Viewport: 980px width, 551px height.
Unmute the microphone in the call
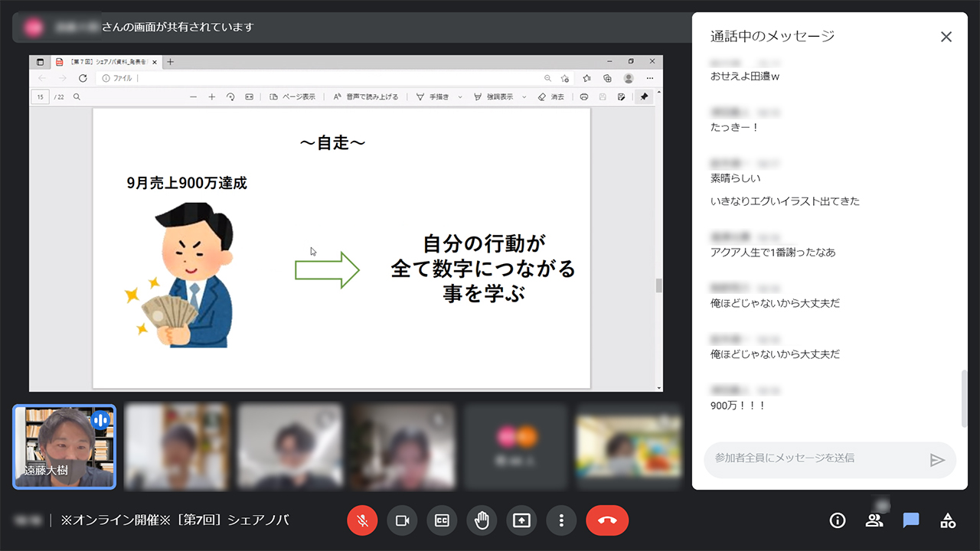(362, 520)
